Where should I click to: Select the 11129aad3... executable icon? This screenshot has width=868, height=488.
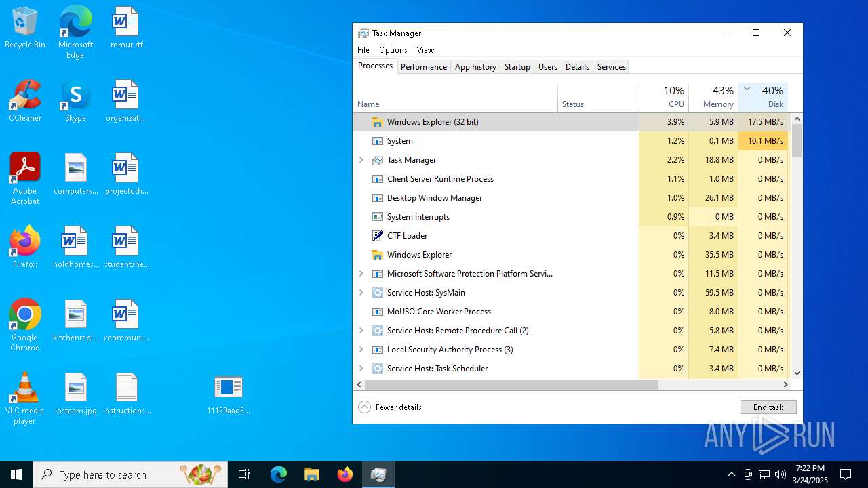point(229,394)
